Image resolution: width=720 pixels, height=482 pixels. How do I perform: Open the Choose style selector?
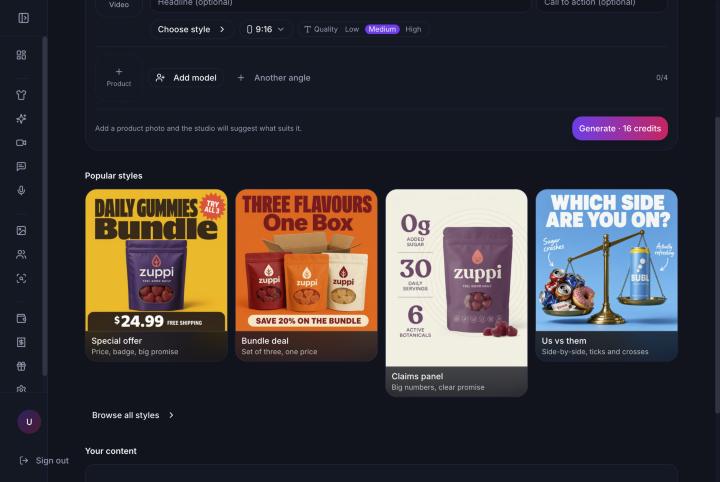point(191,29)
